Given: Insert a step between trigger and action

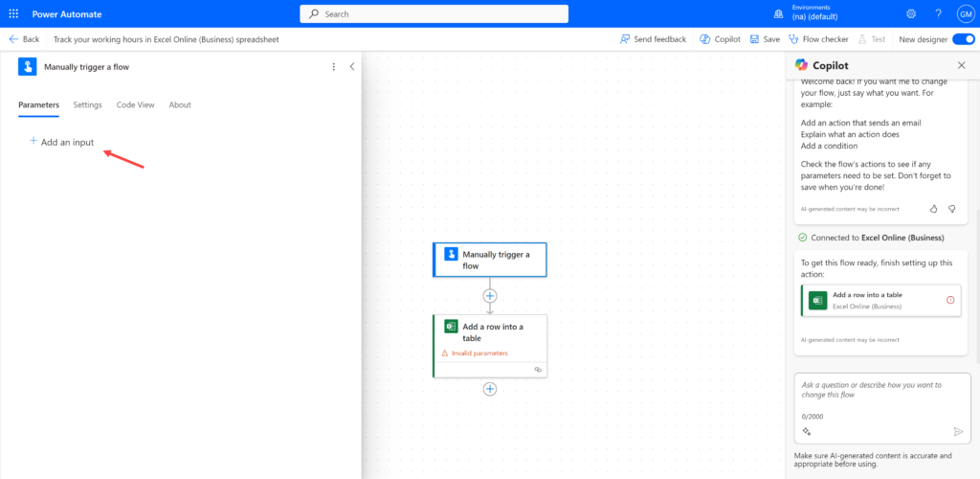Looking at the screenshot, I should coord(490,296).
